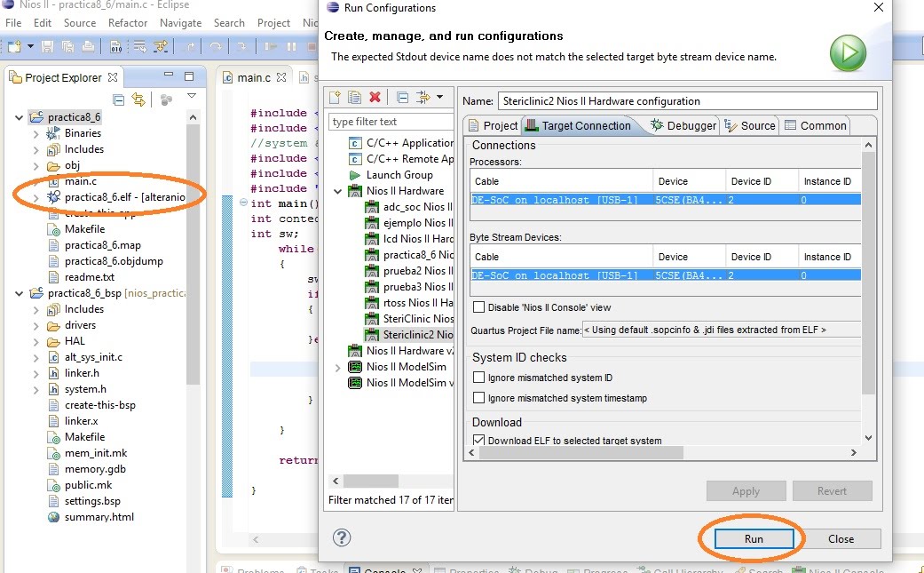924x573 pixels.
Task: Collapse the practica8_6_bsp project
Action: coord(19,293)
